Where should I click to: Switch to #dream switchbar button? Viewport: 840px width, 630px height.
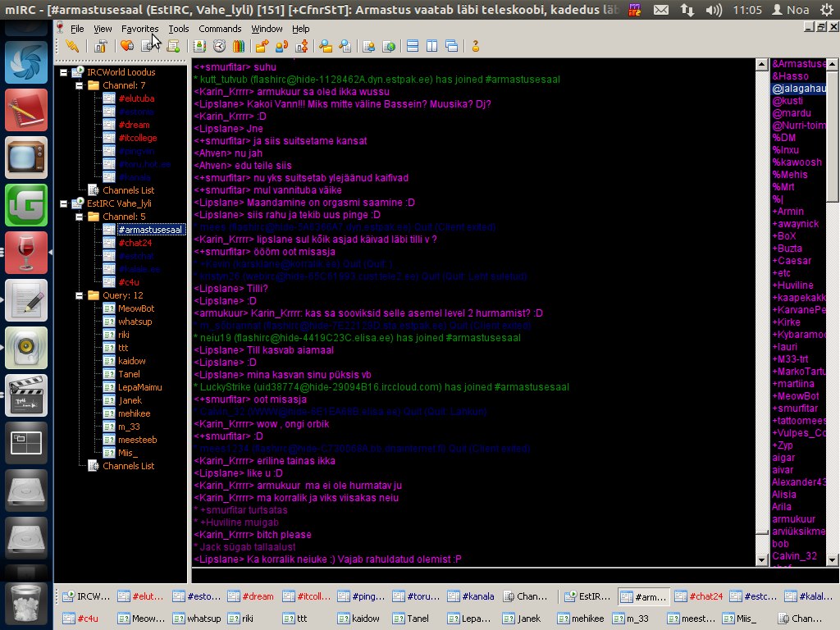pyautogui.click(x=253, y=596)
